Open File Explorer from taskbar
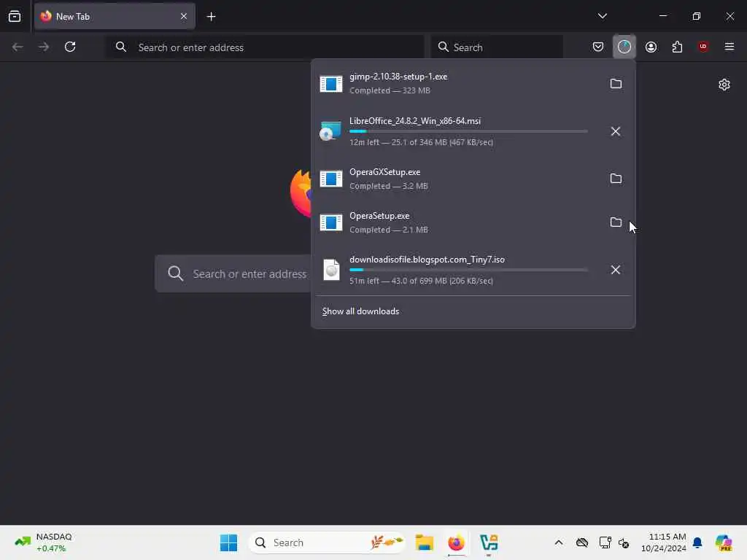The image size is (747, 560). click(424, 542)
